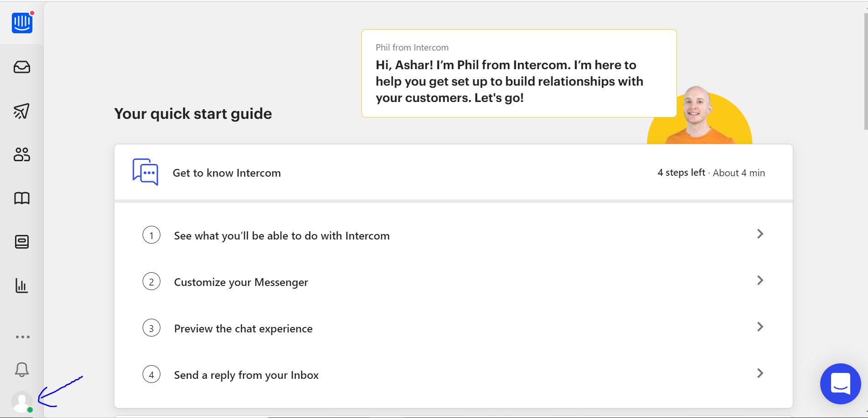The width and height of the screenshot is (868, 418).
Task: Click the 'About 4 min' text
Action: [x=739, y=173]
